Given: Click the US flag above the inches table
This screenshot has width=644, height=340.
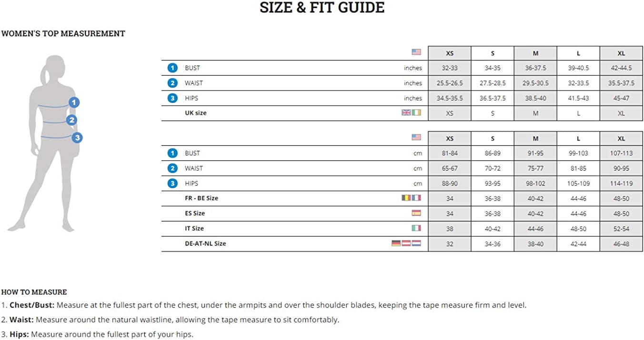Looking at the screenshot, I should (416, 52).
